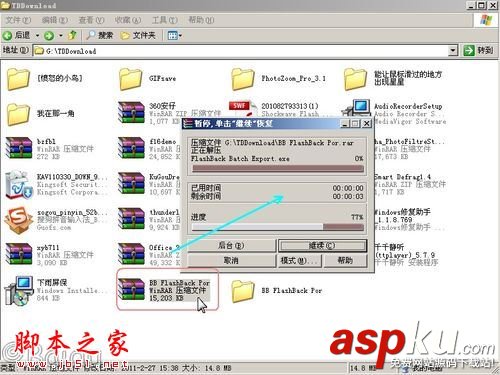500x375 pixels.
Task: Click the Up folder icon in the toolbar
Action: 72,35
